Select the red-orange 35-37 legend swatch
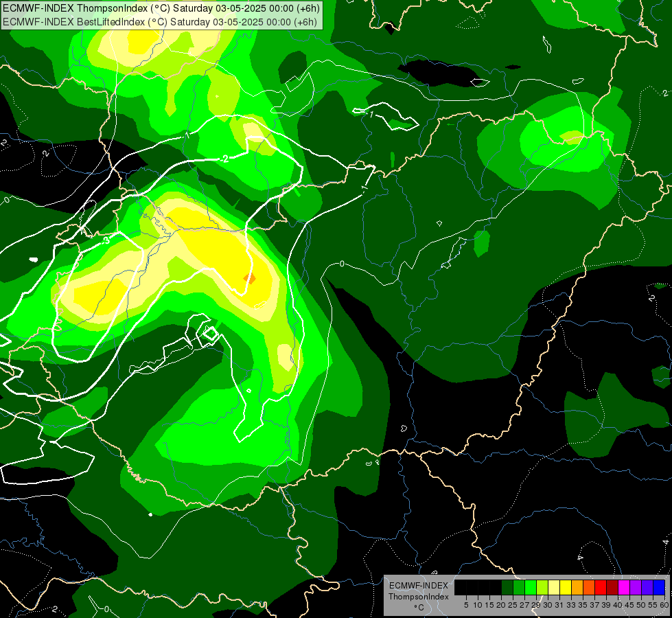Viewport: 672px width, 618px height. 589,587
